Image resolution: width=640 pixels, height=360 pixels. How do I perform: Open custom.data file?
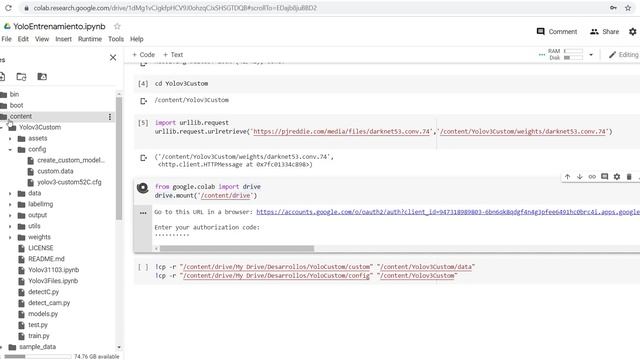pos(55,171)
